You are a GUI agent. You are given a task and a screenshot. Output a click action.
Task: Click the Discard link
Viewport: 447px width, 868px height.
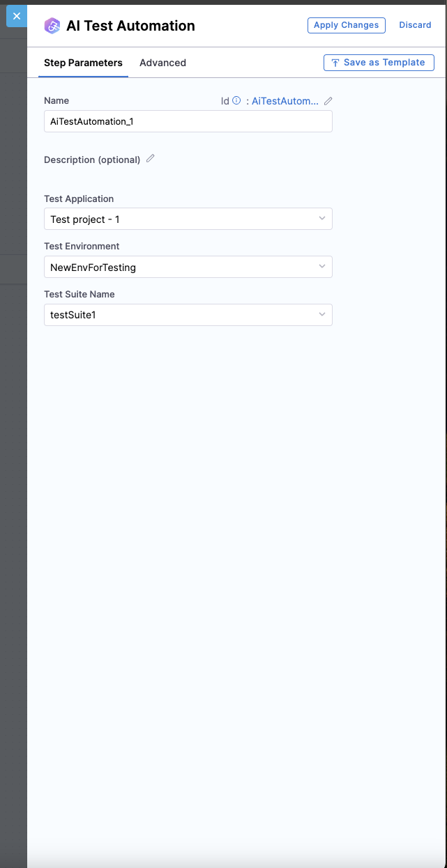pyautogui.click(x=415, y=25)
